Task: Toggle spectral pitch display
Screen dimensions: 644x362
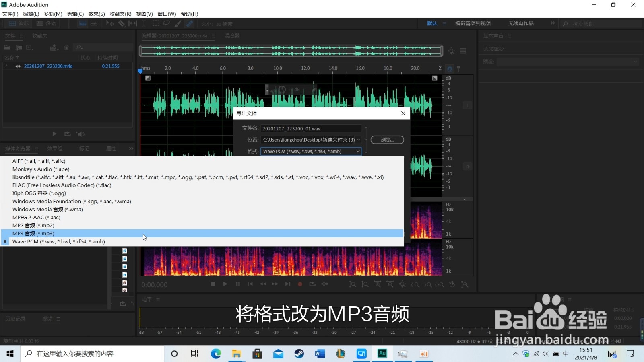Action: click(94, 24)
